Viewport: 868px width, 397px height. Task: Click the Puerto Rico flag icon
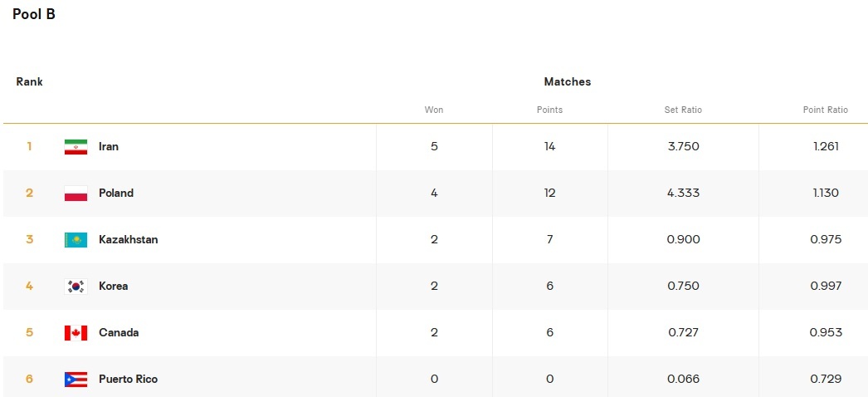(76, 380)
